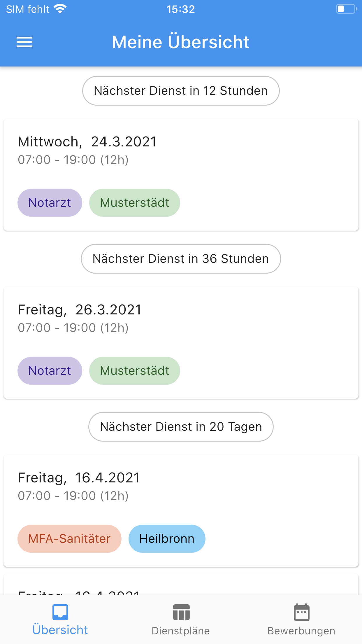Screen dimensions: 362x644
Task: Open the Freitag 26.3.2021 shift card
Action: point(181,343)
